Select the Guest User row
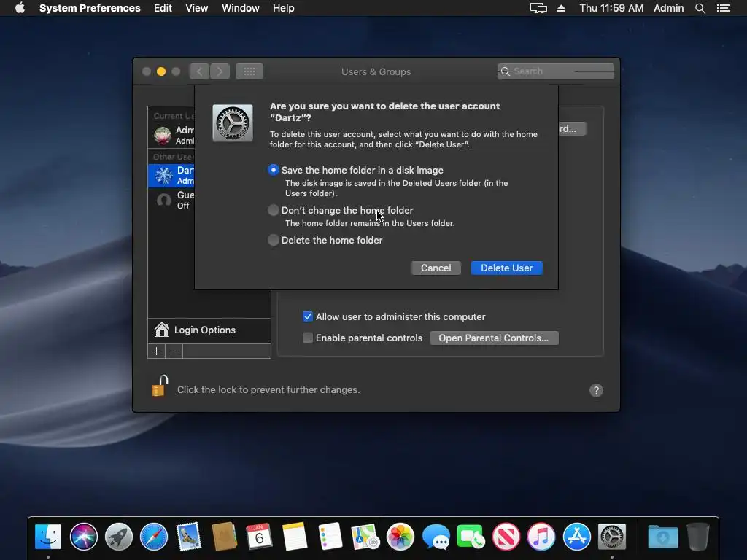Screen dimensions: 747x560 click(x=171, y=200)
